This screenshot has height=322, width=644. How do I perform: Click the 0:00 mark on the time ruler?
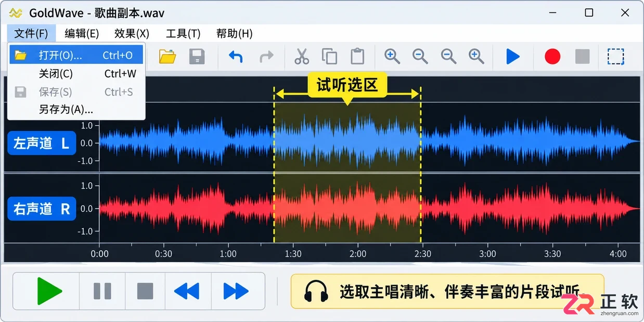point(100,254)
